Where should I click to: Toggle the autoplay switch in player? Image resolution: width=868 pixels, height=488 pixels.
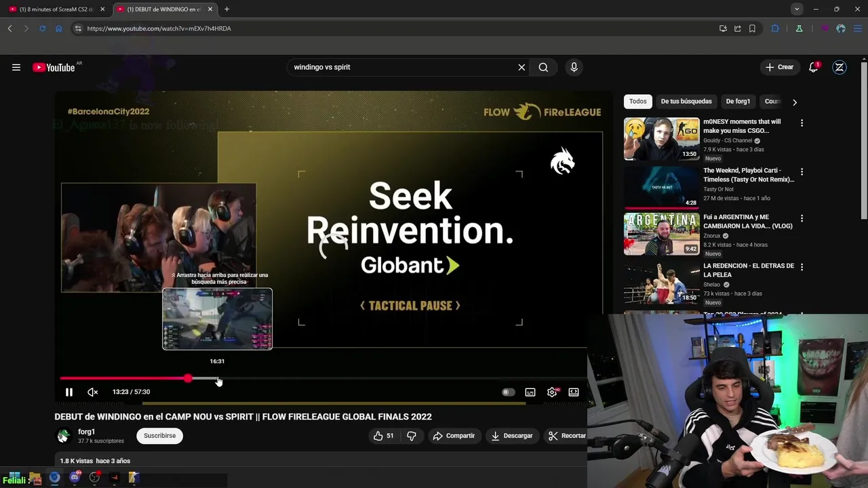[508, 392]
